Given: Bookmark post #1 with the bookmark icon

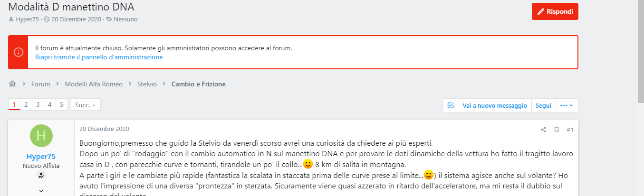Looking at the screenshot, I should [557, 130].
